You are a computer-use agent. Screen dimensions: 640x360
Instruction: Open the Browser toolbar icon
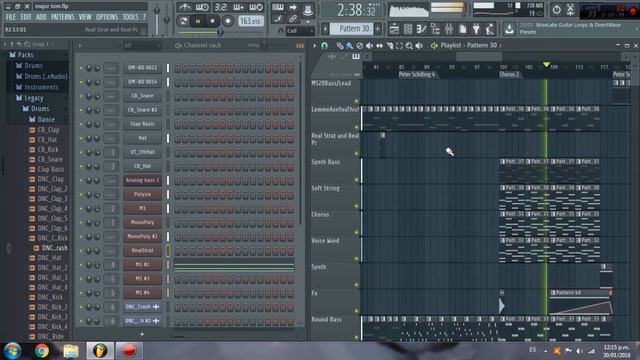tap(435, 29)
